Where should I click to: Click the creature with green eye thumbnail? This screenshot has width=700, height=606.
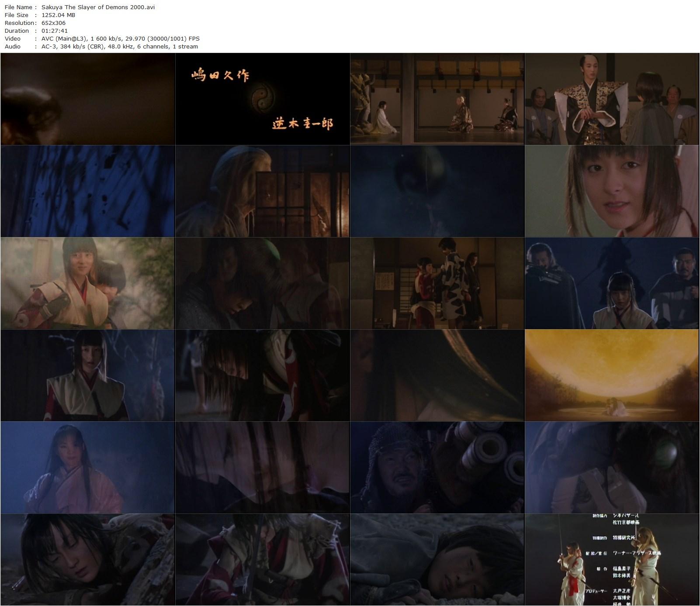(612, 468)
